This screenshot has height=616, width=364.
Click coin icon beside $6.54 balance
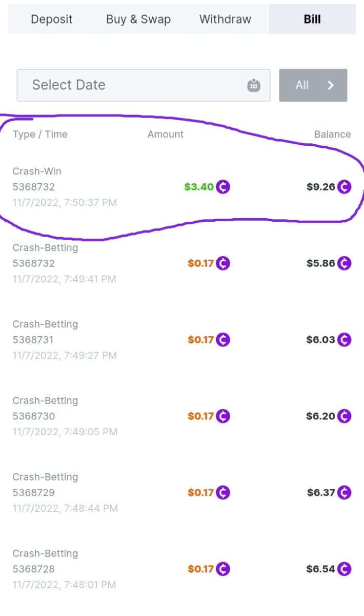point(344,569)
